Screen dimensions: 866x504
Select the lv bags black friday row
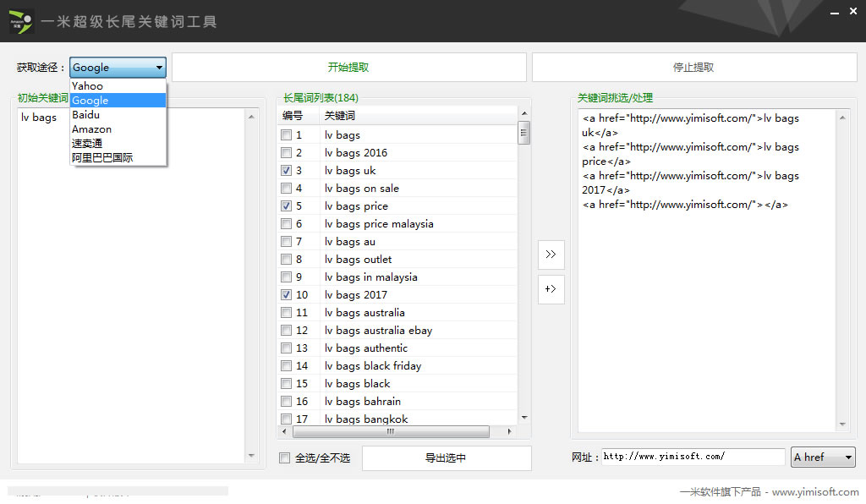pos(397,365)
